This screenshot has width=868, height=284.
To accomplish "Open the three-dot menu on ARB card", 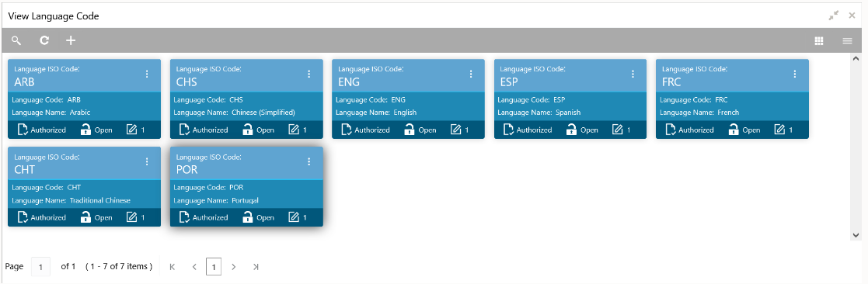I will click(x=147, y=74).
